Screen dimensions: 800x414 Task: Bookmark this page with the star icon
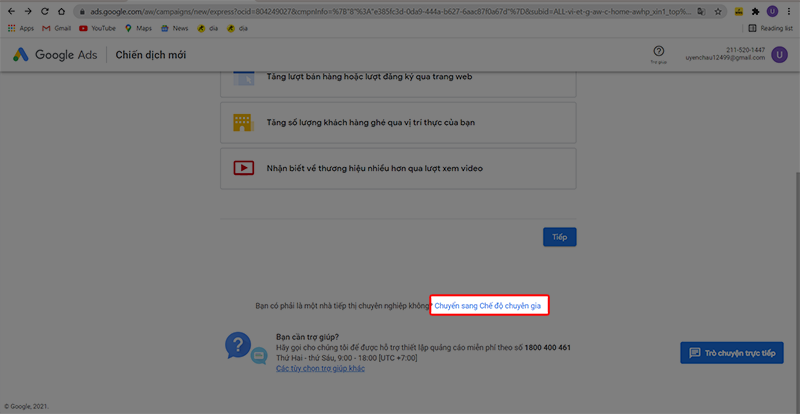click(717, 11)
